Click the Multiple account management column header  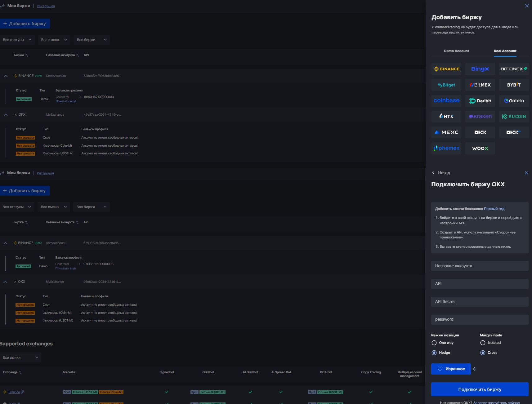pyautogui.click(x=409, y=374)
